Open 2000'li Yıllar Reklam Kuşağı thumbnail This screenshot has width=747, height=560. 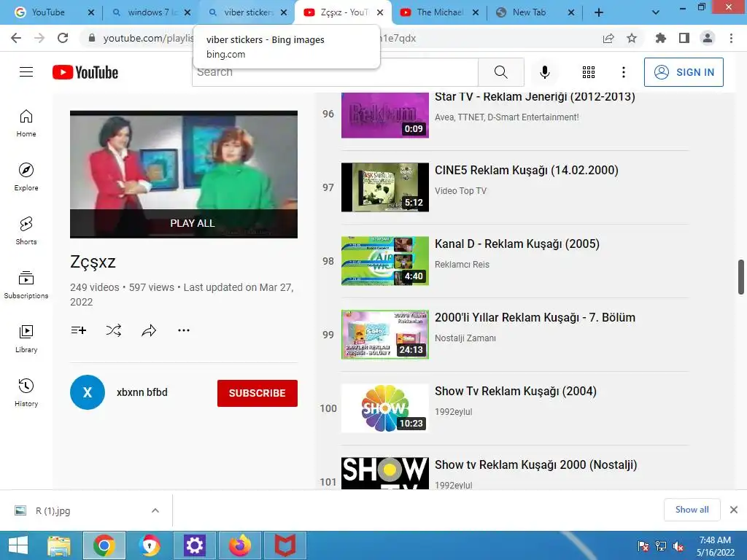click(385, 334)
